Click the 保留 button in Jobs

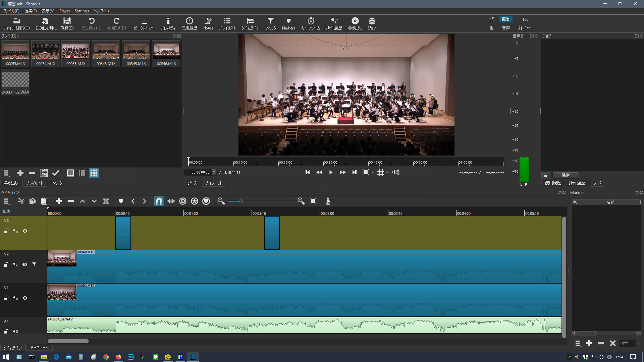566,175
